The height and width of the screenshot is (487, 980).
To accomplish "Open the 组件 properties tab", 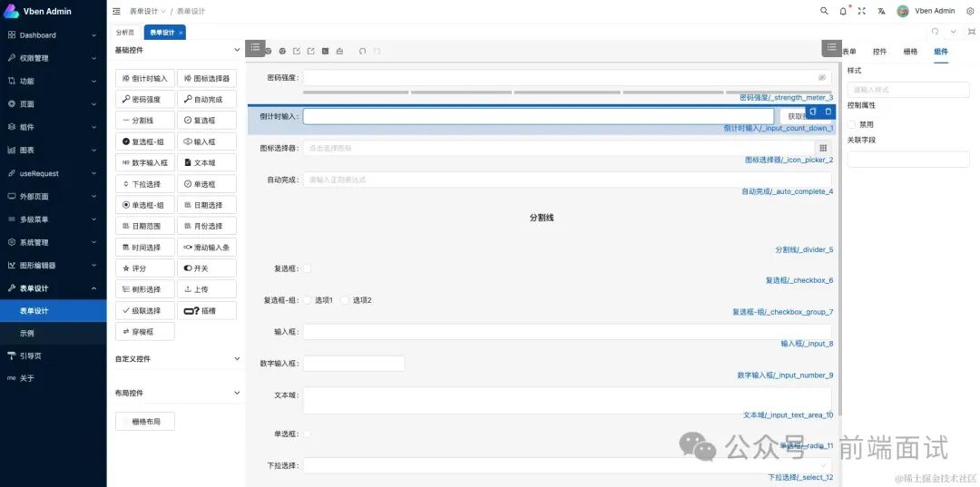I will (x=941, y=52).
